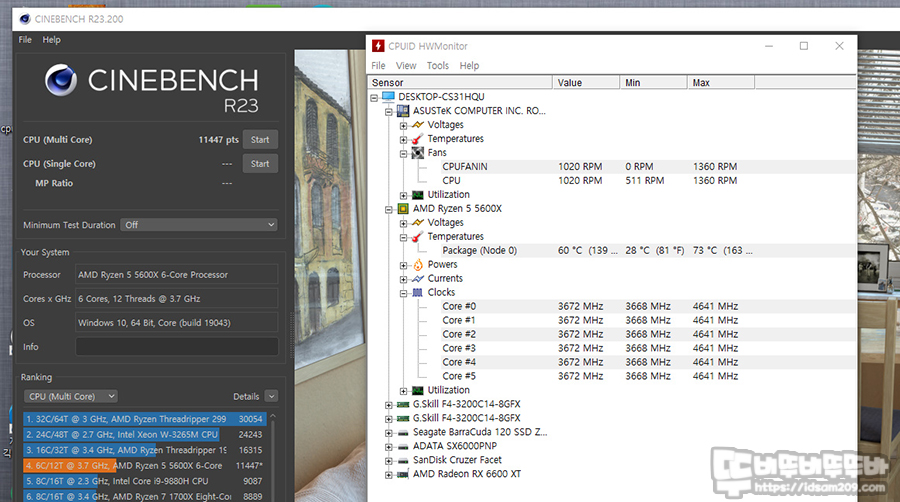Click the Cinebench logo in title bar
Screen dimensions: 900x502
25,19
